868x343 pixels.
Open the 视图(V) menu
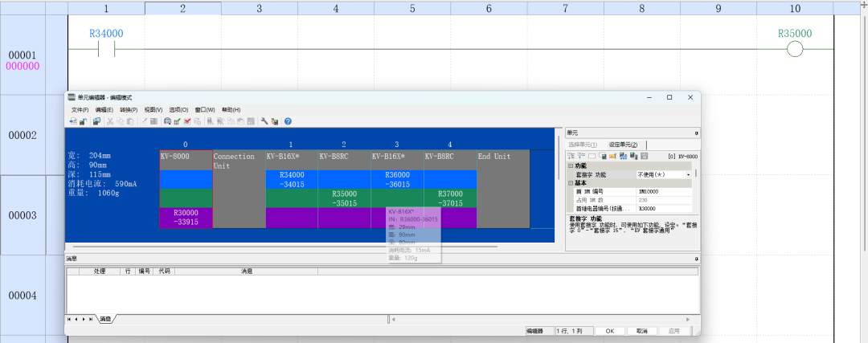[154, 109]
